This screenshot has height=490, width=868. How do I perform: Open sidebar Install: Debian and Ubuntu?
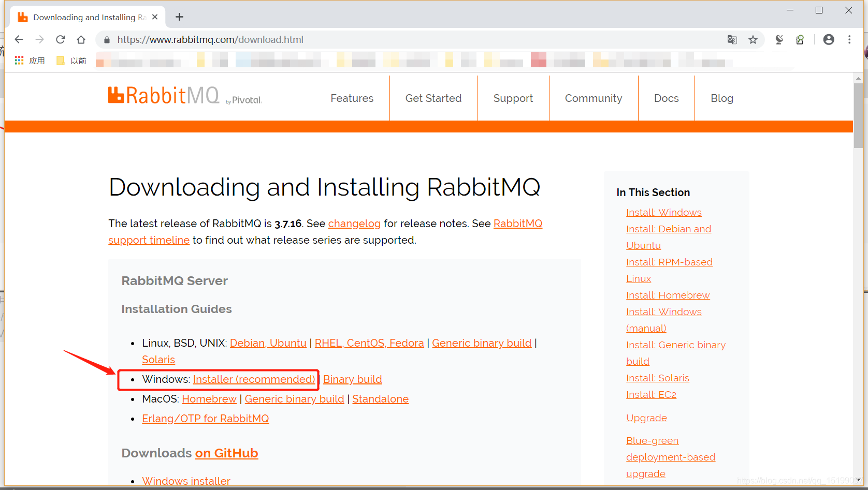[669, 237]
